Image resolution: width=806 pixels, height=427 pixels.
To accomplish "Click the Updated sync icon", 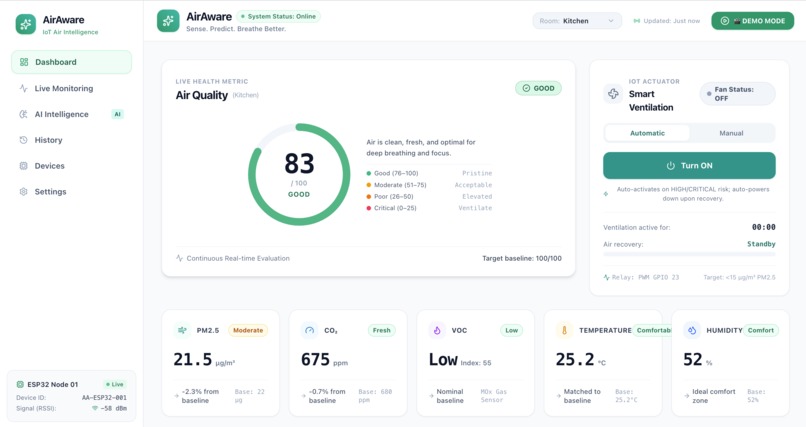I will [636, 21].
